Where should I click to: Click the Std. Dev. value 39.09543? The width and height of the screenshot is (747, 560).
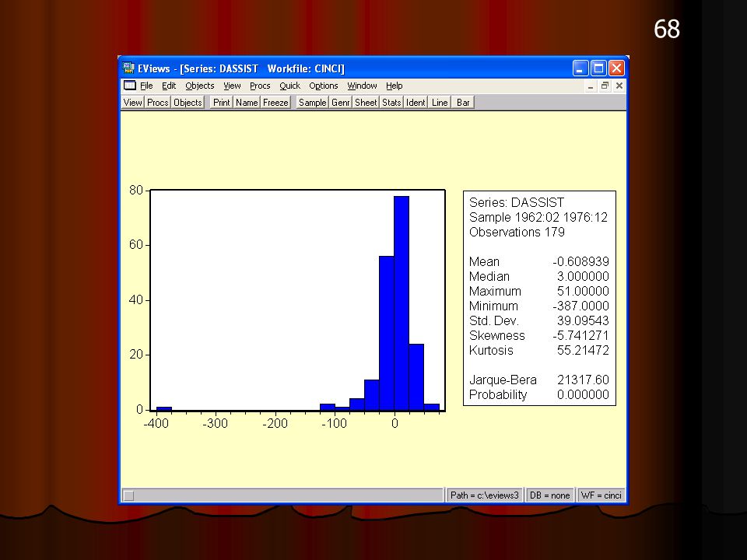pyautogui.click(x=583, y=320)
